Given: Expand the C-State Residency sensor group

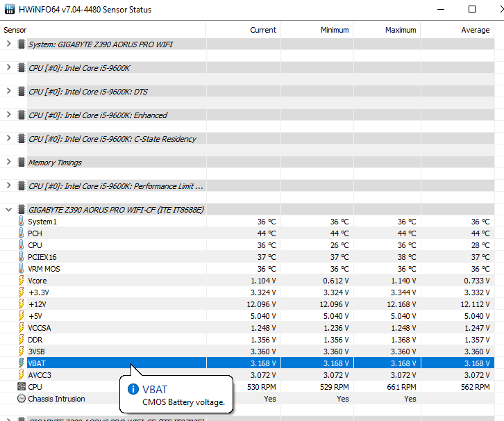Looking at the screenshot, I should 9,139.
